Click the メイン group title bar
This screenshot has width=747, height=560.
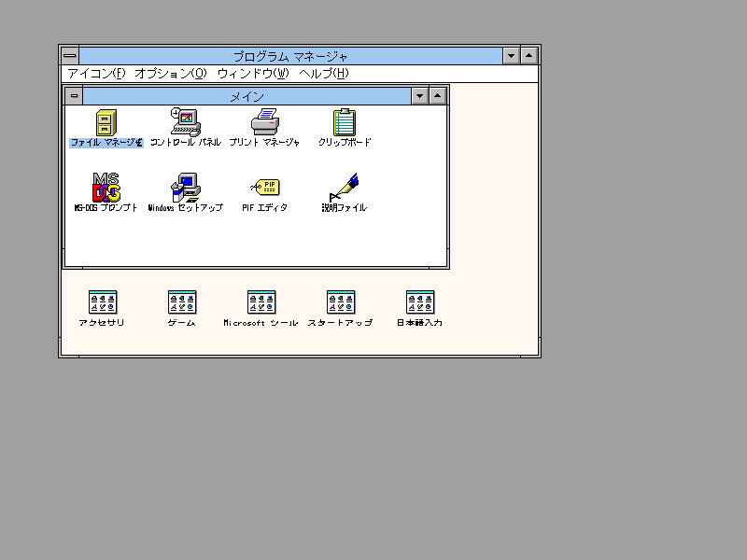point(247,96)
